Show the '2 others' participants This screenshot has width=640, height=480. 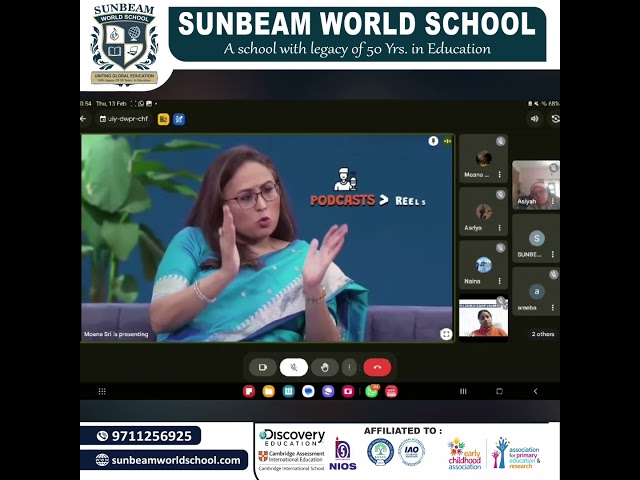[543, 334]
